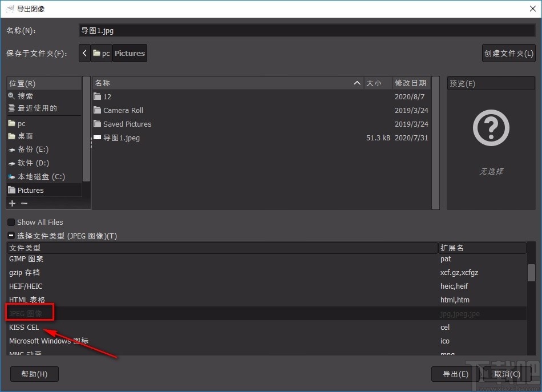The height and width of the screenshot is (392, 542).
Task: Click the 帮助(H) button
Action: (34, 374)
